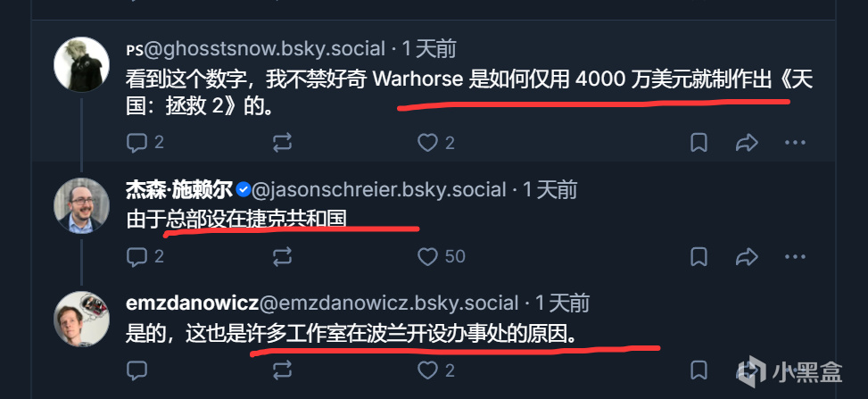Repost ghosstsnow's post about Warhorse
The image size is (868, 399).
coord(282,143)
